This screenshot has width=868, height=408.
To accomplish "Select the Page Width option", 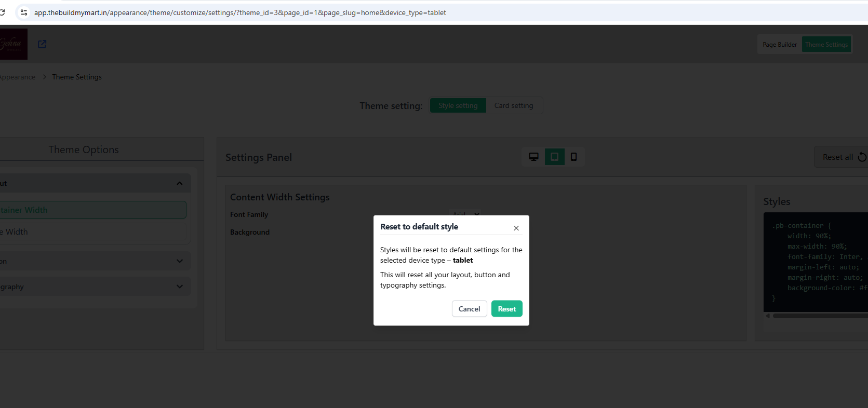I will (x=92, y=232).
